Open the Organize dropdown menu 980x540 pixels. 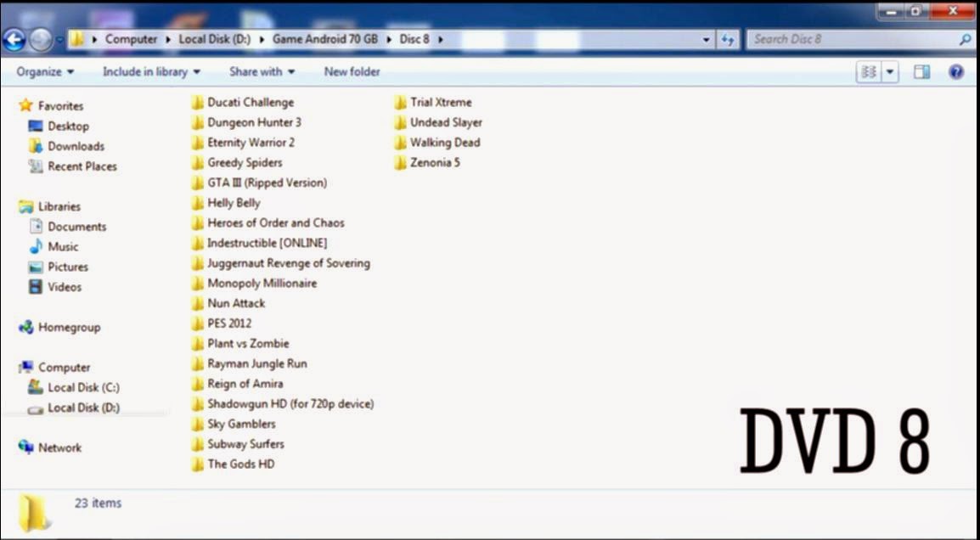pyautogui.click(x=45, y=72)
